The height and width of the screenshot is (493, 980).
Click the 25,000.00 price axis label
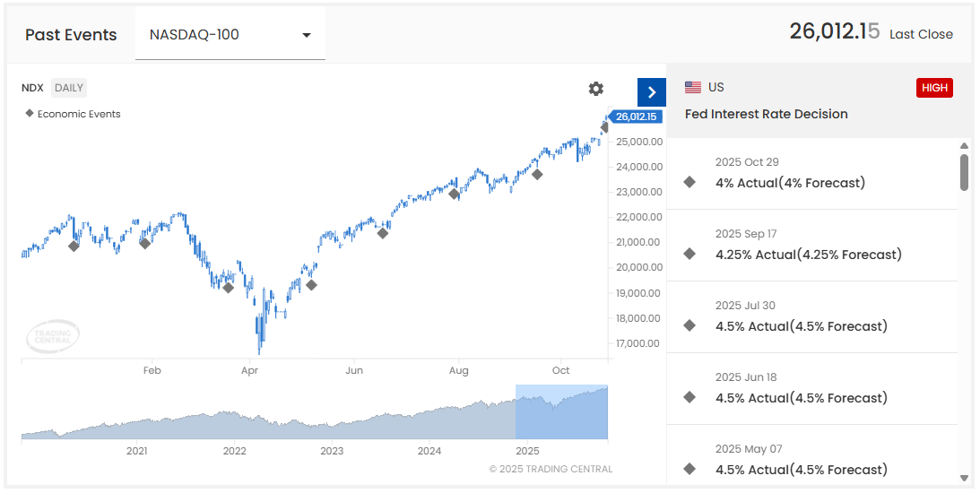point(639,142)
